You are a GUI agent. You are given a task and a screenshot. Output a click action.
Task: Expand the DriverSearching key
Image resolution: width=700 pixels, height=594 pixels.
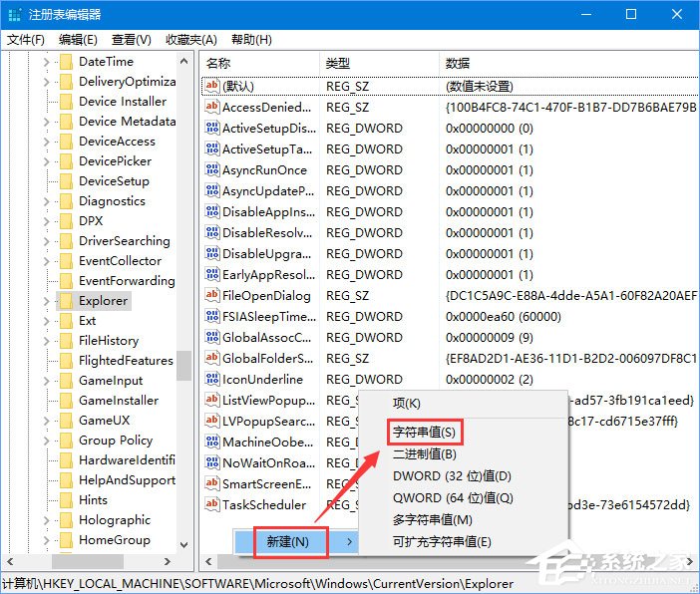coord(47,241)
